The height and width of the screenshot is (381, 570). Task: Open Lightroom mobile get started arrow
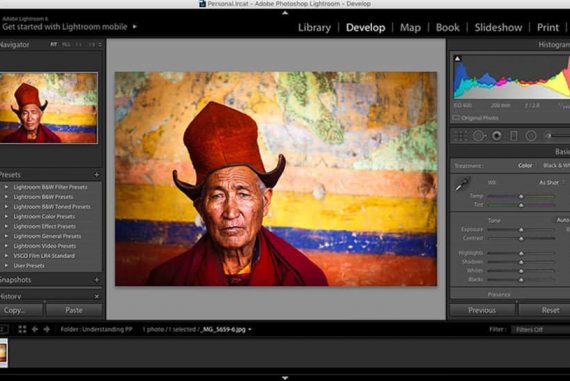coord(135,27)
